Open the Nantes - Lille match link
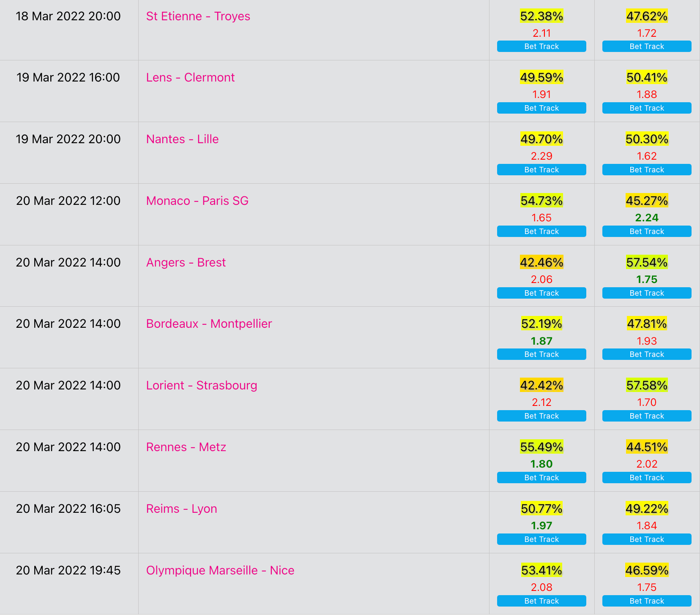Image resolution: width=700 pixels, height=615 pixels. (182, 139)
